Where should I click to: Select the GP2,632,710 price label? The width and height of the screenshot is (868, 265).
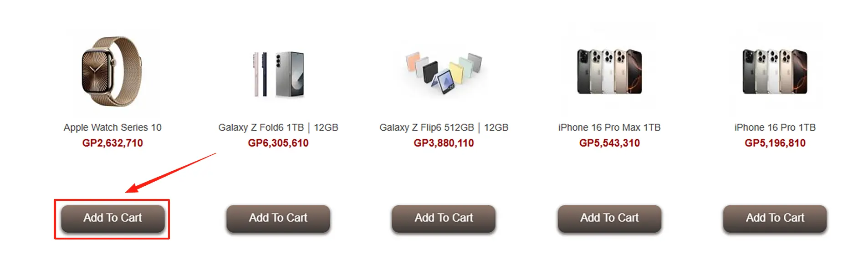112,143
